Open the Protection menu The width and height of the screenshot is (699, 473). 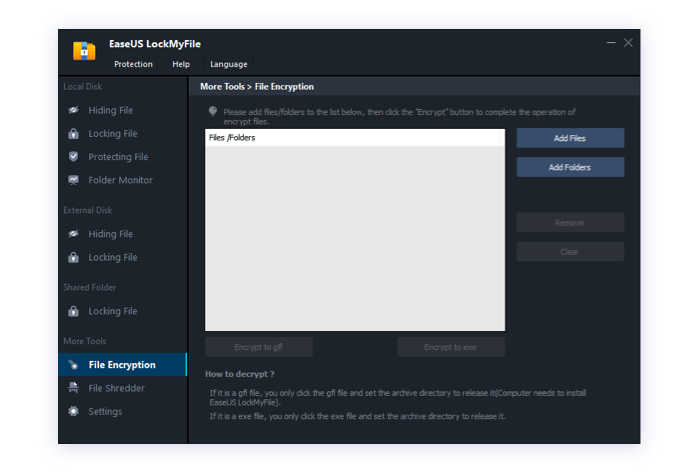point(133,64)
